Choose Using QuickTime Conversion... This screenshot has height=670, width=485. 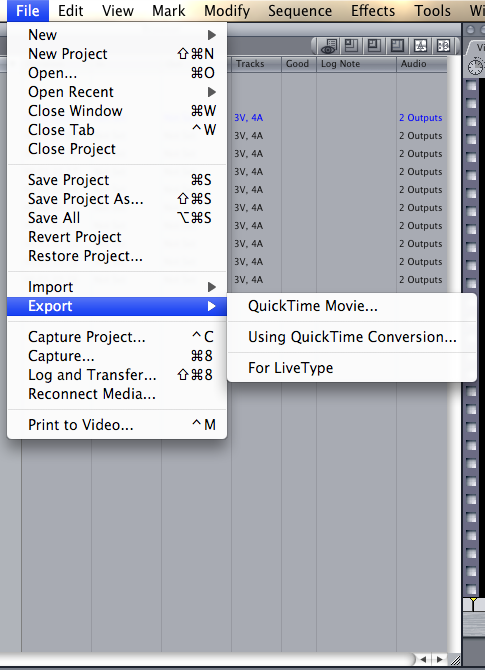click(352, 337)
